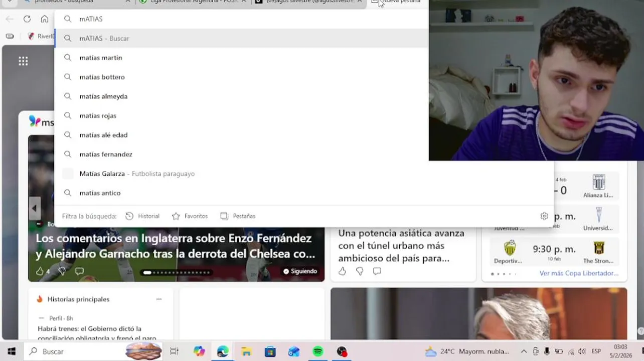Dislike the Chelsea news story
Screen dimensions: 644x361
click(62, 271)
